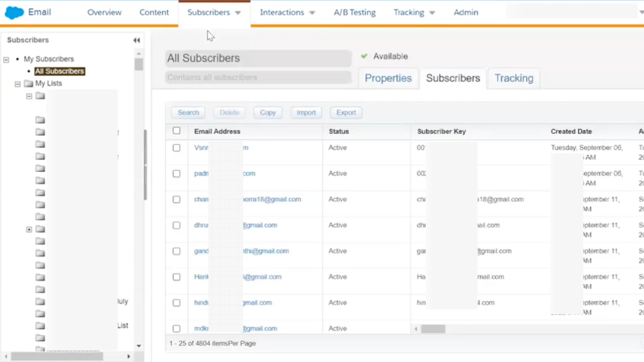
Task: Select My Subscribers in the tree
Action: tap(49, 59)
